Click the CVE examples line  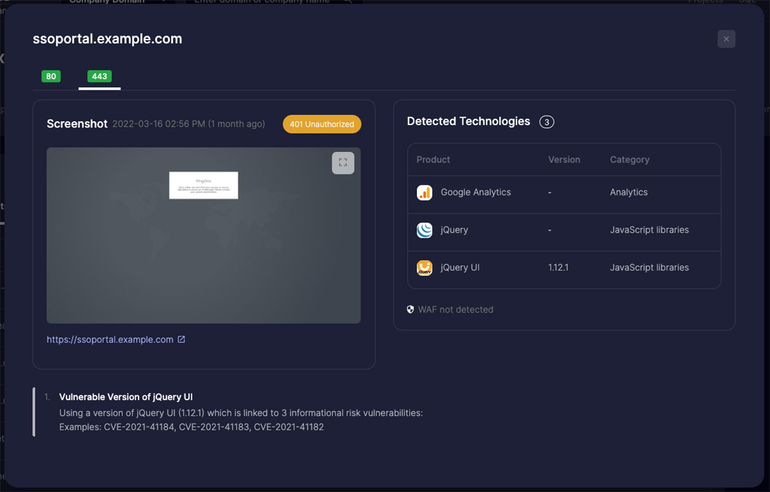pos(191,427)
